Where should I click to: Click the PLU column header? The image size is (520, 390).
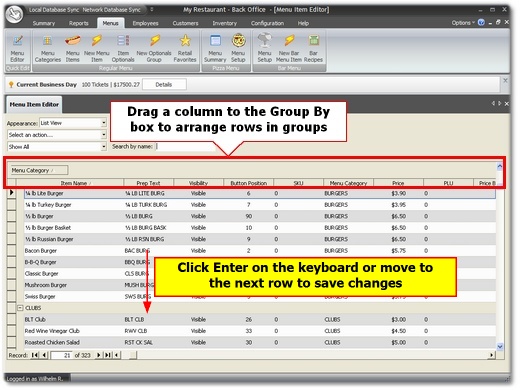[x=448, y=183]
